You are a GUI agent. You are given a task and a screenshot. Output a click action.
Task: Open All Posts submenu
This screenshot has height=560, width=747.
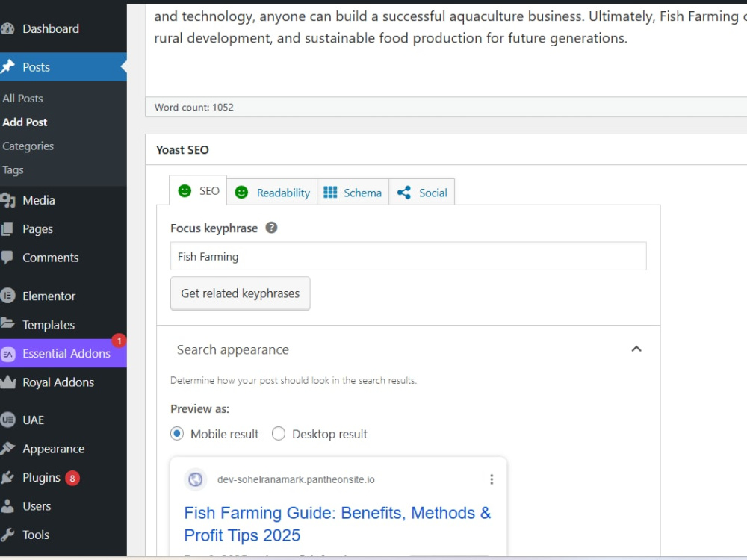(x=23, y=99)
